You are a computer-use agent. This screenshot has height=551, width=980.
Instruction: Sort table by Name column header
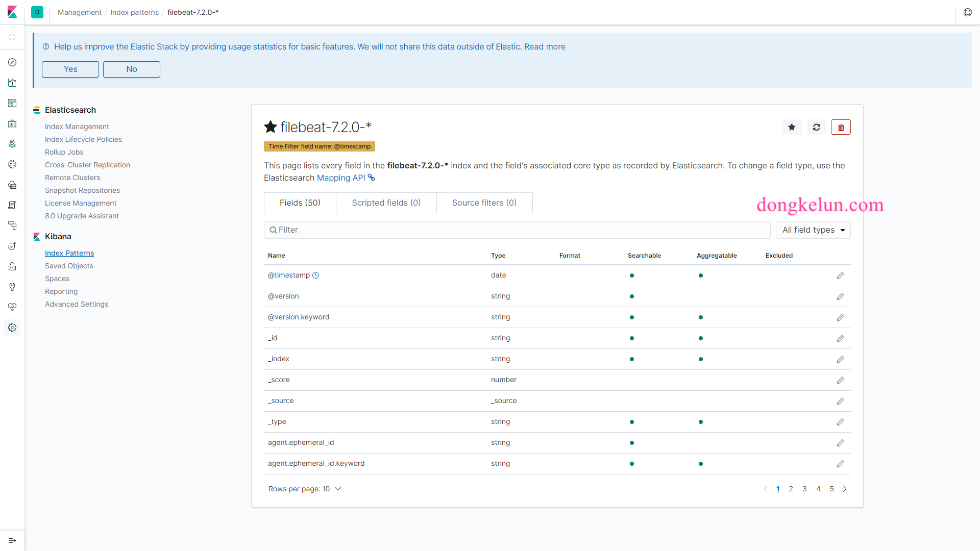pyautogui.click(x=276, y=256)
